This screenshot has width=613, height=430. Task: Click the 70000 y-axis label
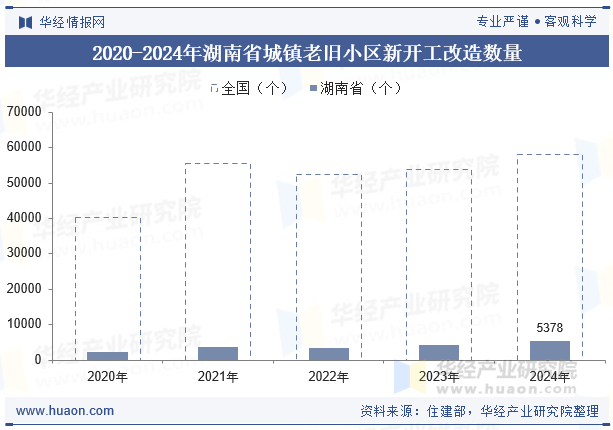24,111
